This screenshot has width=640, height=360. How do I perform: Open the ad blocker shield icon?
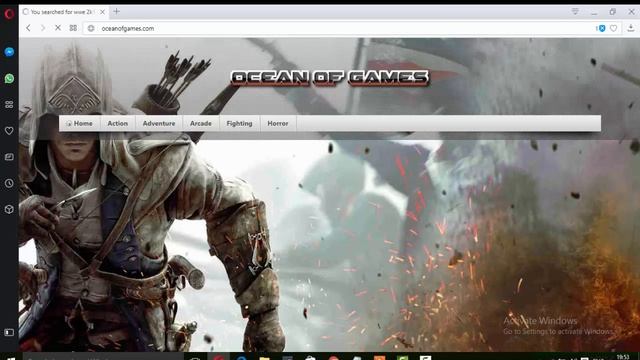pyautogui.click(x=601, y=28)
